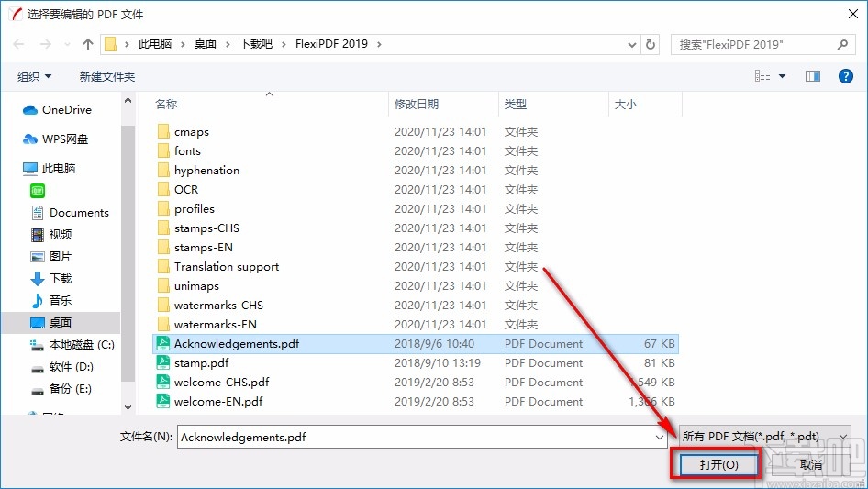Expand chevron after FlexiPDF 2019 breadcrumb
The height and width of the screenshot is (489, 868).
379,44
